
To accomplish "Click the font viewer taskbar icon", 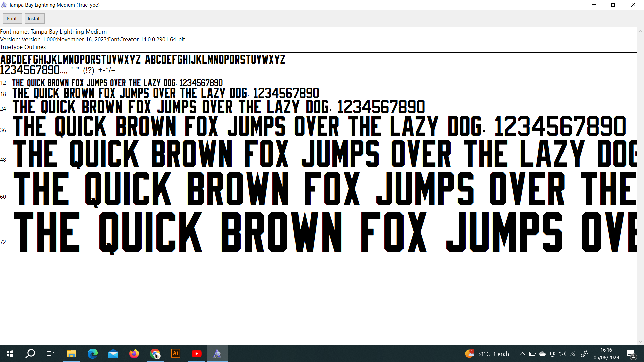I will click(217, 354).
